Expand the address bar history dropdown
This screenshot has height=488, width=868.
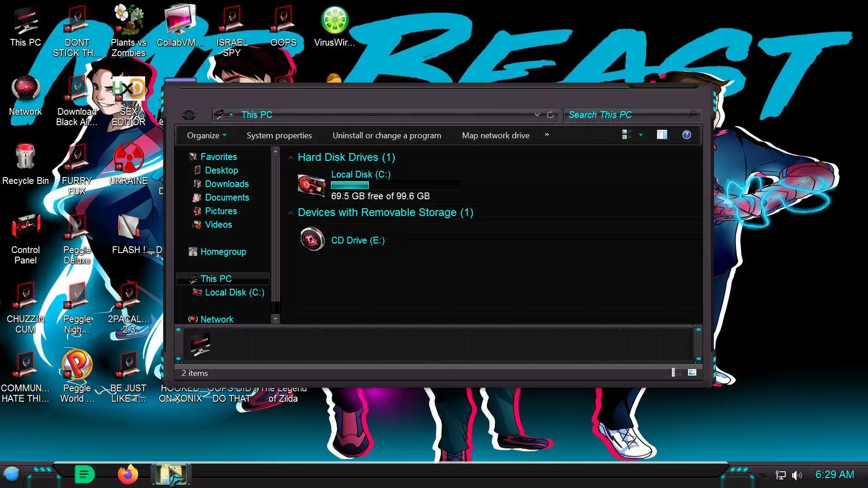pos(537,115)
